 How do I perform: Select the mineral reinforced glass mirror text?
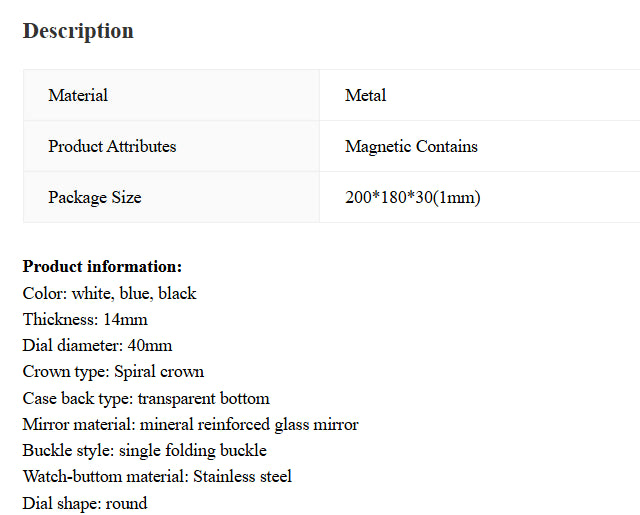(249, 424)
